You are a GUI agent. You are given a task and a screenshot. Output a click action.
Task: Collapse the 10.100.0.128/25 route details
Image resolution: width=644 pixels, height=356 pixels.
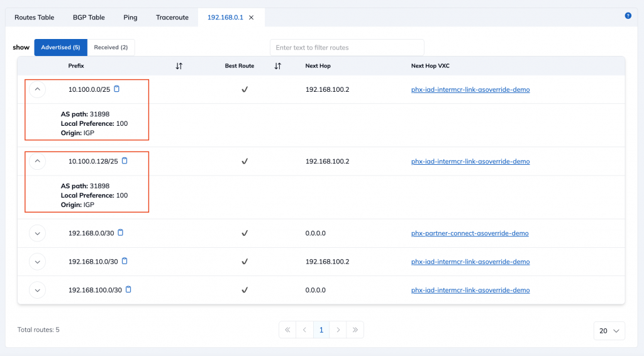point(37,161)
